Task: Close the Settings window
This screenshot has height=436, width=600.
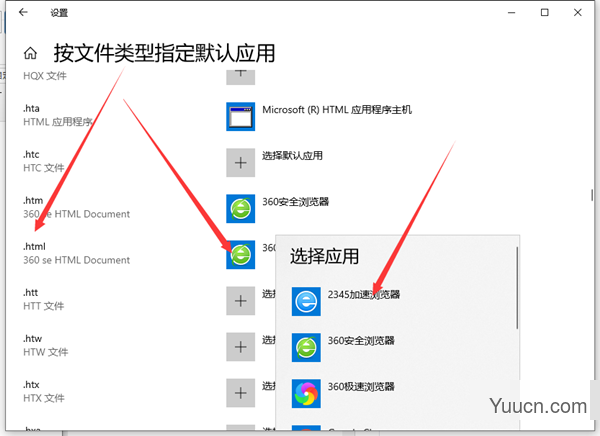Action: click(x=578, y=13)
